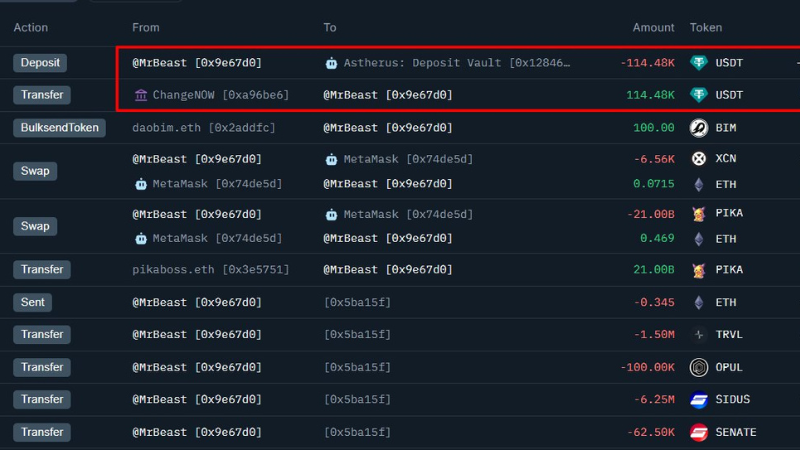The width and height of the screenshot is (800, 450).
Task: Click the Sent action tag
Action: click(33, 302)
